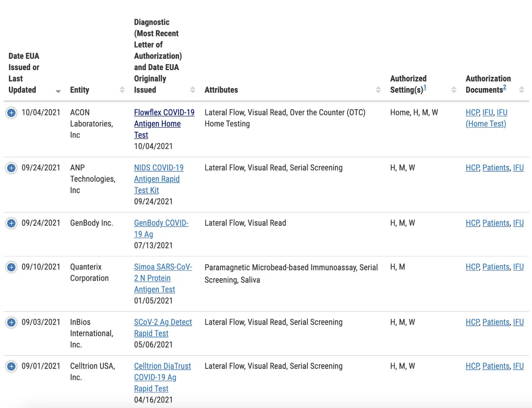
Task: Open IFU document for InBios International
Action: (519, 322)
